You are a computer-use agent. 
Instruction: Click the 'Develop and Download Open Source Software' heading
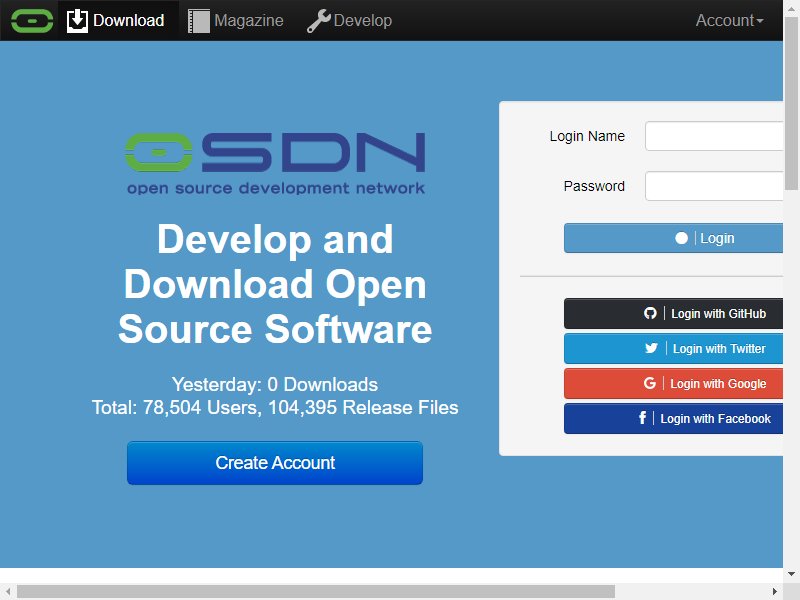point(275,284)
